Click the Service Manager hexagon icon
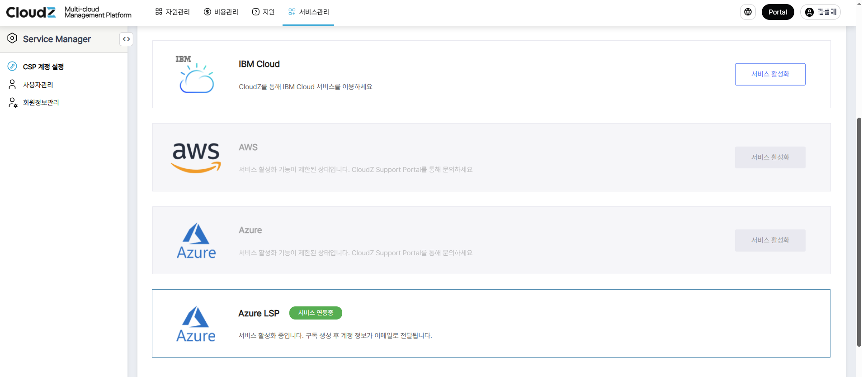The height and width of the screenshot is (377, 868). coord(12,38)
